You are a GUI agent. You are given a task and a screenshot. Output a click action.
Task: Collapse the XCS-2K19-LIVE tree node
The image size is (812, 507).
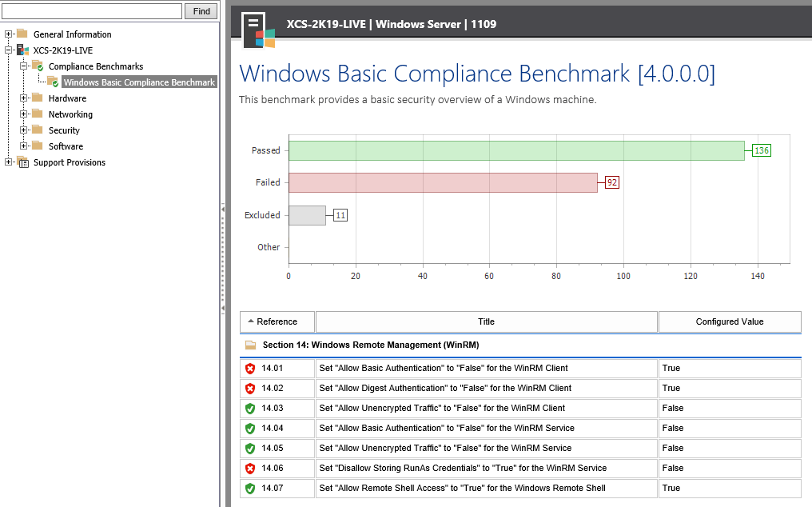point(8,50)
